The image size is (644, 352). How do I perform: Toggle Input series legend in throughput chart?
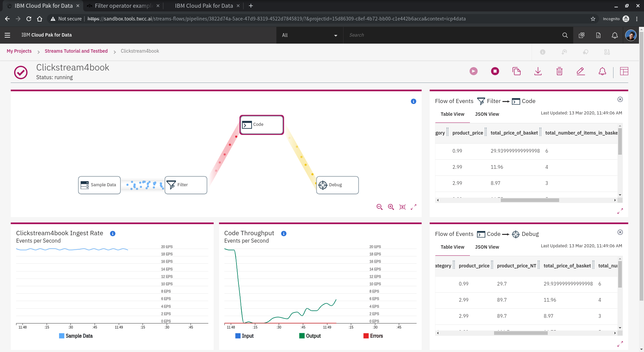coord(245,336)
